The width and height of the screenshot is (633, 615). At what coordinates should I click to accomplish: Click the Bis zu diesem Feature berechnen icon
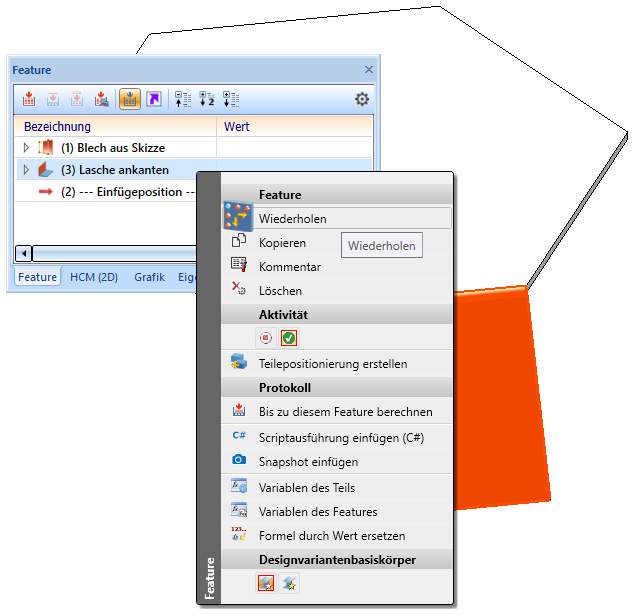(239, 410)
